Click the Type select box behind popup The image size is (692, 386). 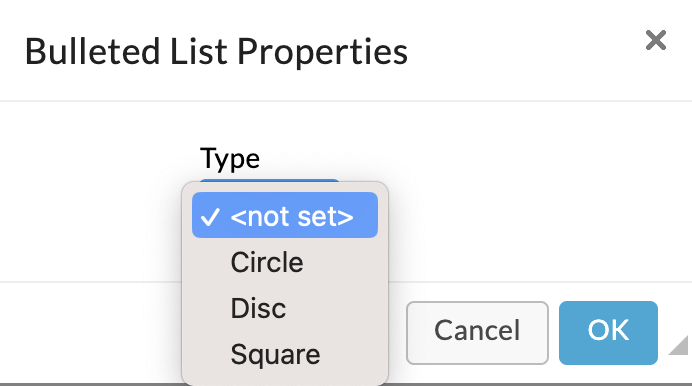coord(270,180)
